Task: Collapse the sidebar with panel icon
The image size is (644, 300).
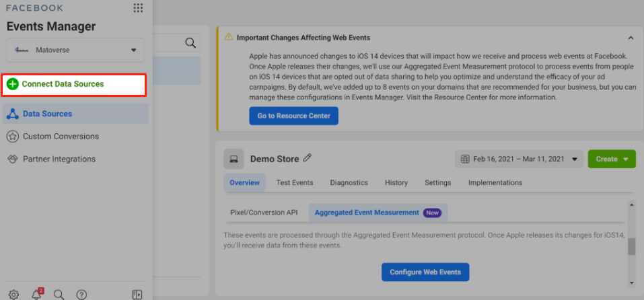Action: tap(137, 294)
